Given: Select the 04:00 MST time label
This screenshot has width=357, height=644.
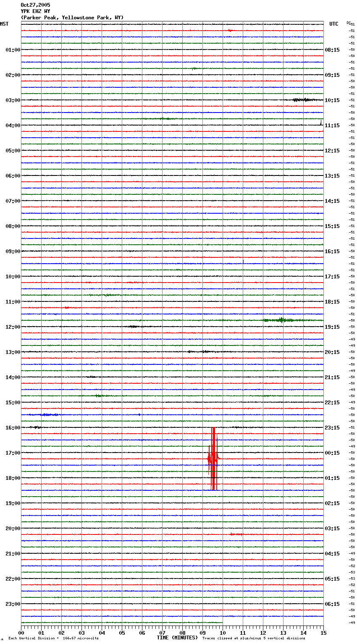Looking at the screenshot, I should tap(13, 126).
